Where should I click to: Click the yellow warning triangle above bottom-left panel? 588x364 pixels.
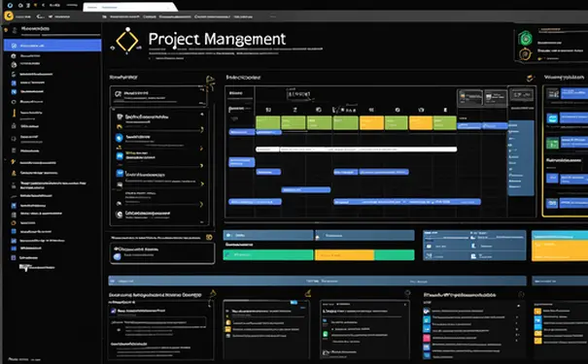(x=213, y=293)
